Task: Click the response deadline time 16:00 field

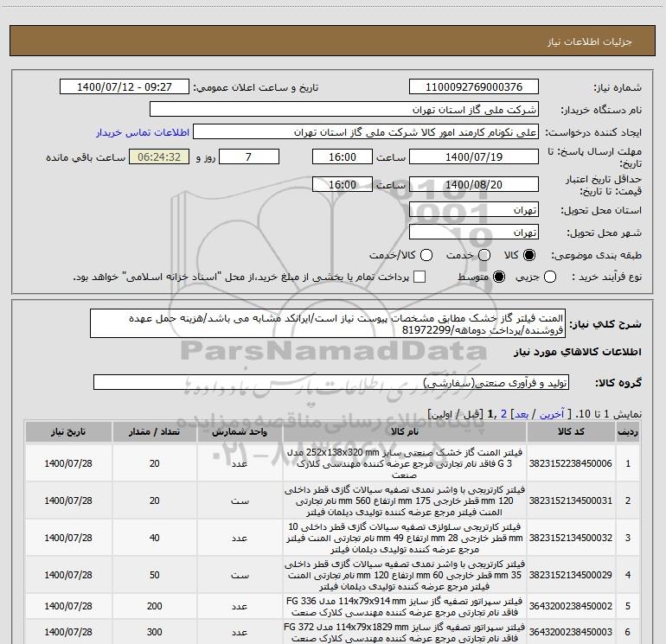Action: pos(343,156)
